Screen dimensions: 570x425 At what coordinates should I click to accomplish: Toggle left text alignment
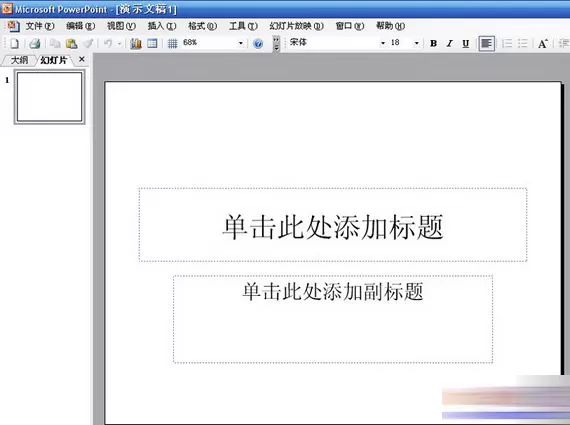point(486,44)
